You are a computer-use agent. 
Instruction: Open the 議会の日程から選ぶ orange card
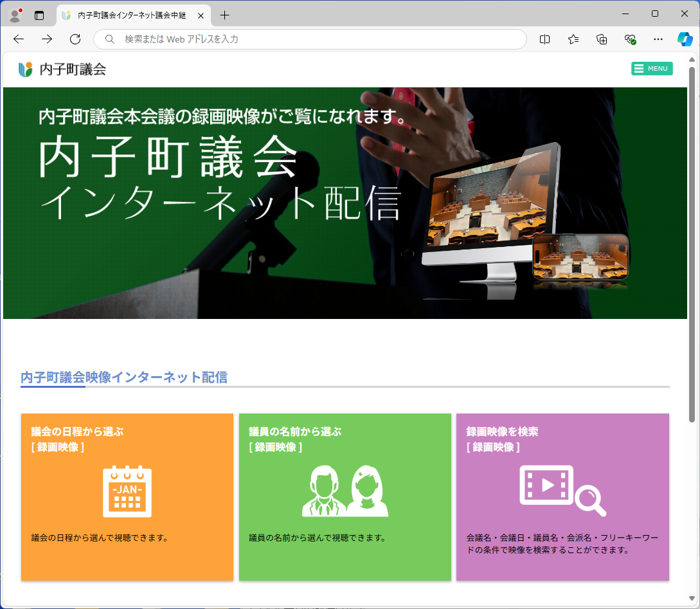click(127, 497)
